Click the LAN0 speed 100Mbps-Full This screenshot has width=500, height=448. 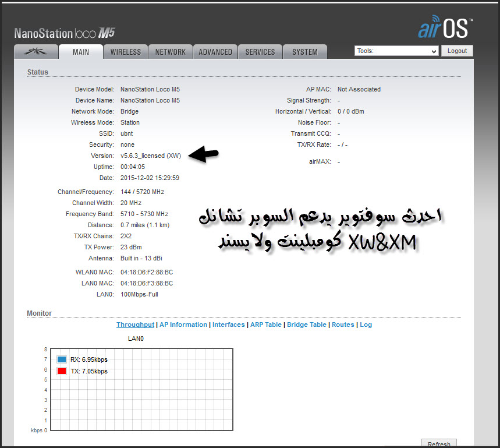[139, 295]
